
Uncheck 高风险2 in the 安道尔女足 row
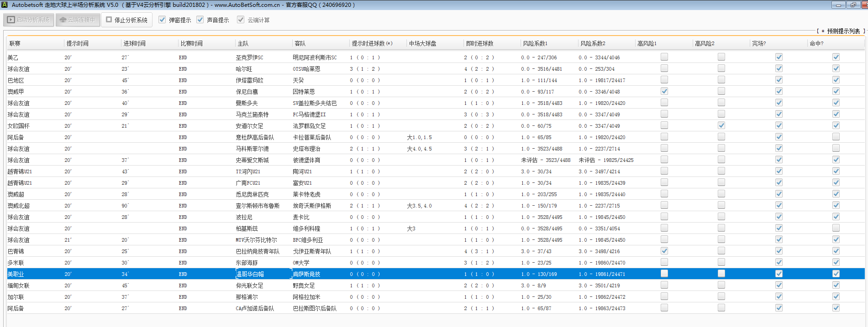pos(721,125)
